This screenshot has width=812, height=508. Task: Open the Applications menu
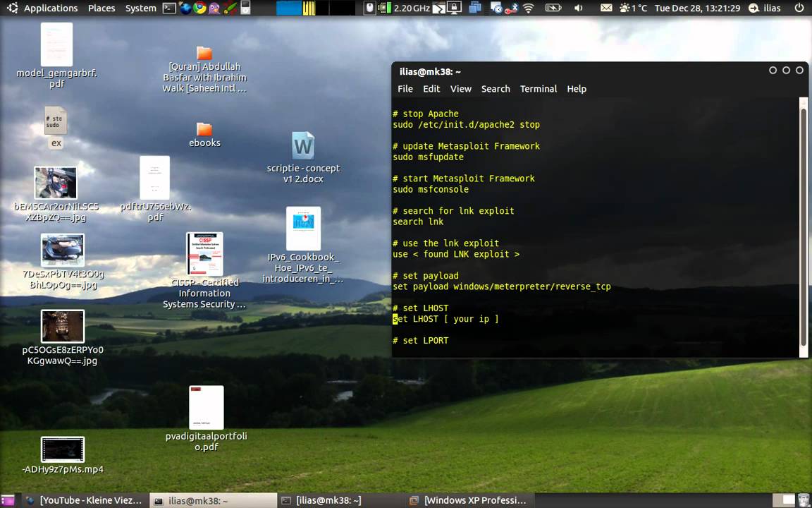pyautogui.click(x=51, y=8)
